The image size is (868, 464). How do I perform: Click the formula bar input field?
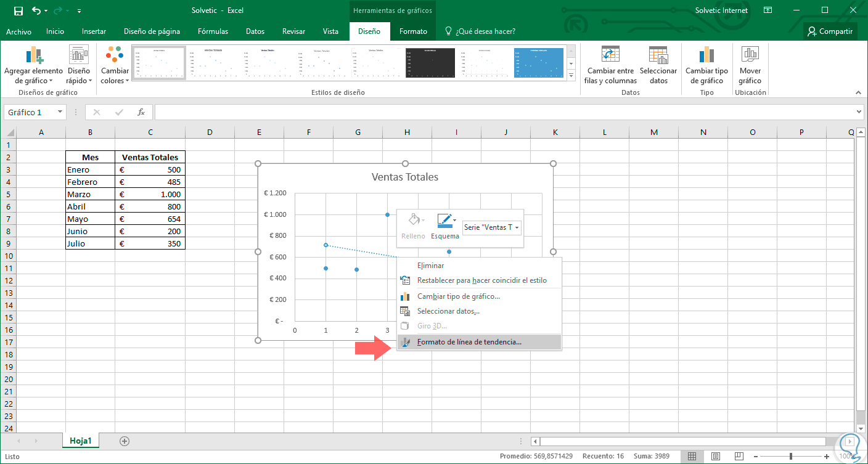click(506, 112)
